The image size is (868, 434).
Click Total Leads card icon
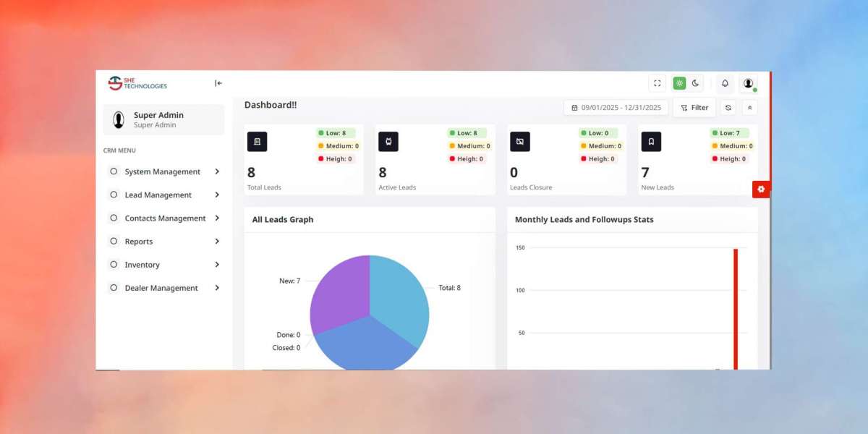(258, 142)
